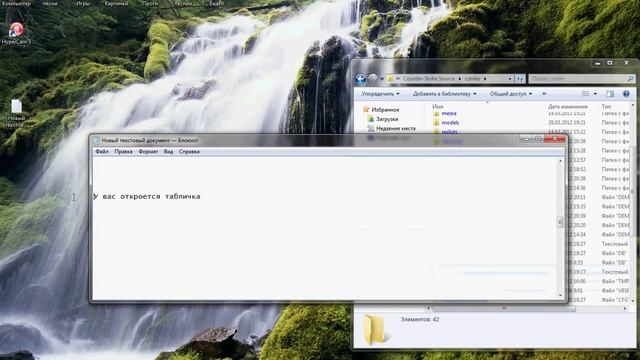Click the Notepad title bar icon
The height and width of the screenshot is (360, 640).
click(97, 140)
